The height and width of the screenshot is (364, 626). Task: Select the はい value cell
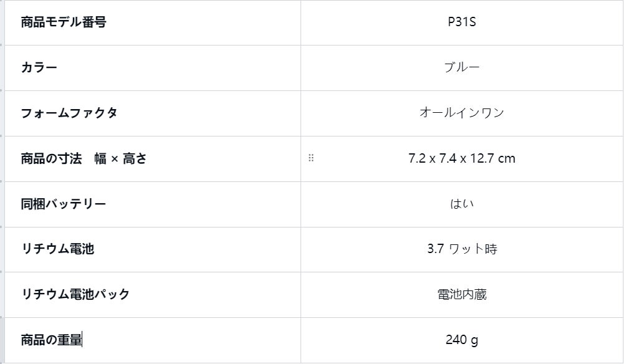[461, 204]
